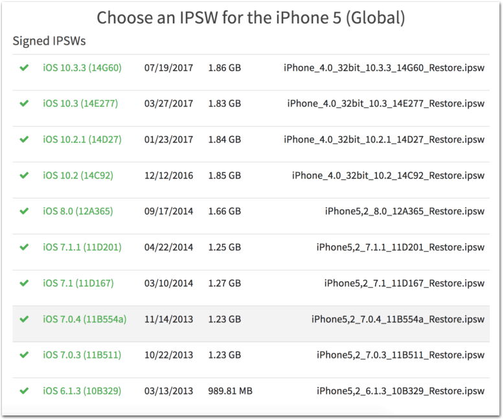Select iOS 7.0.3 (11B511) firmware link
The width and height of the screenshot is (504, 420).
pos(82,355)
